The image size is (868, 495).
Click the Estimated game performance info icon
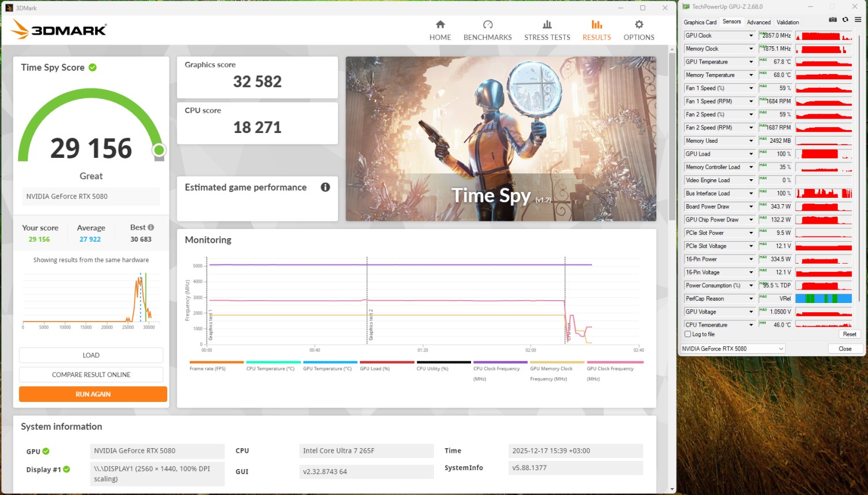[325, 187]
